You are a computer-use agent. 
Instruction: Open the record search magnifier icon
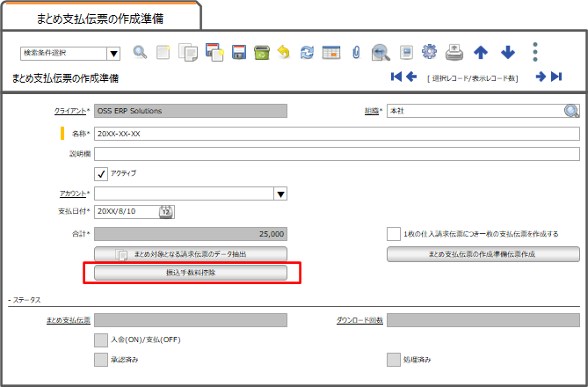pos(141,52)
